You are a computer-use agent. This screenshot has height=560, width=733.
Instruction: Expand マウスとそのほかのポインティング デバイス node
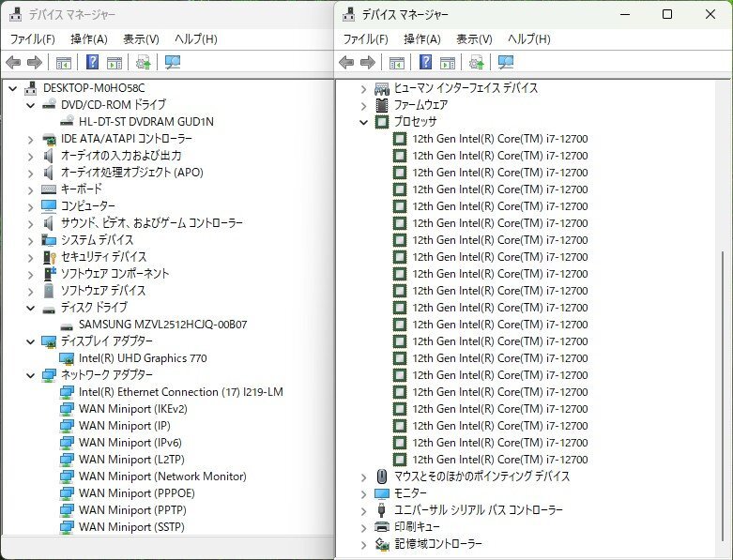[364, 477]
